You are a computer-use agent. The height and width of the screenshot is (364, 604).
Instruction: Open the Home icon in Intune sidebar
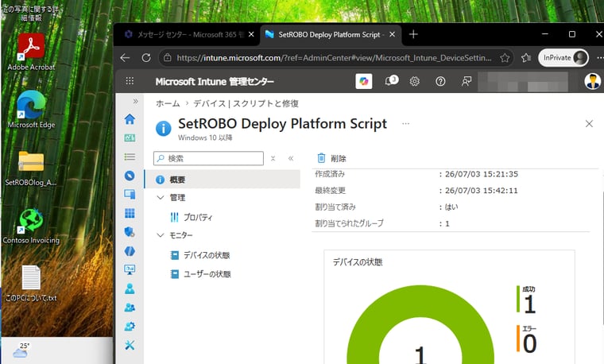[x=130, y=119]
